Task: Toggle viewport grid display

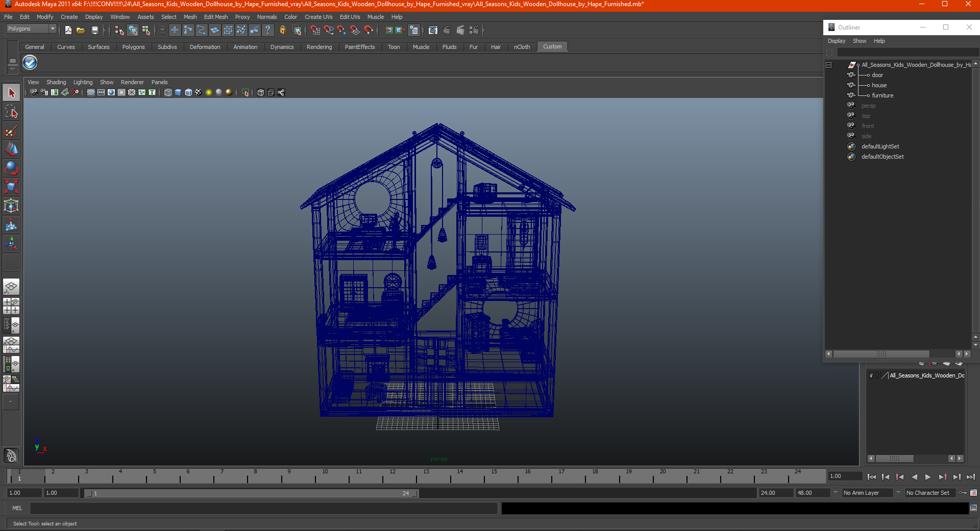Action: pyautogui.click(x=91, y=92)
